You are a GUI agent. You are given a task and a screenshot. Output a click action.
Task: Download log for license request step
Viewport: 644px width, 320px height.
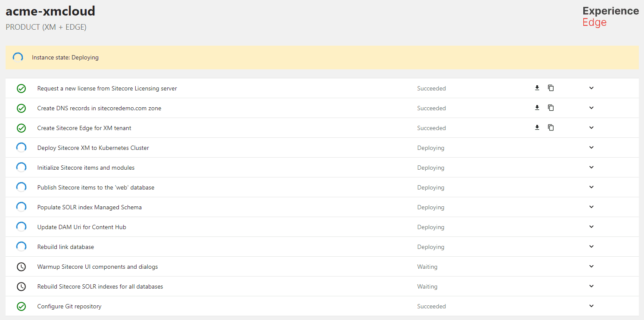[537, 88]
